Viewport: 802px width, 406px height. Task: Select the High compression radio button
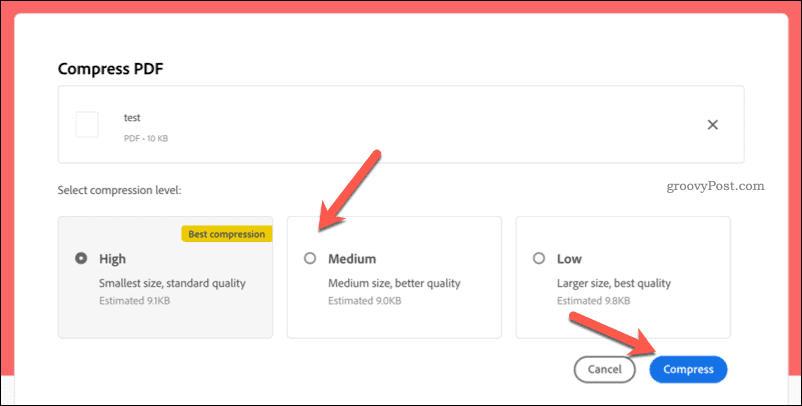[x=81, y=258]
